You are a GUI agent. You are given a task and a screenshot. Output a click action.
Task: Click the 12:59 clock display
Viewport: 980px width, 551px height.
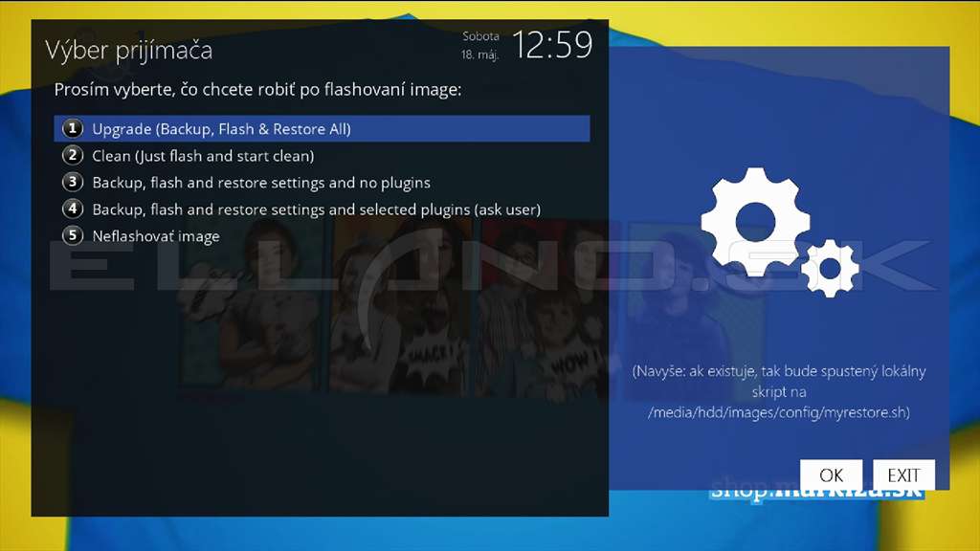(552, 46)
